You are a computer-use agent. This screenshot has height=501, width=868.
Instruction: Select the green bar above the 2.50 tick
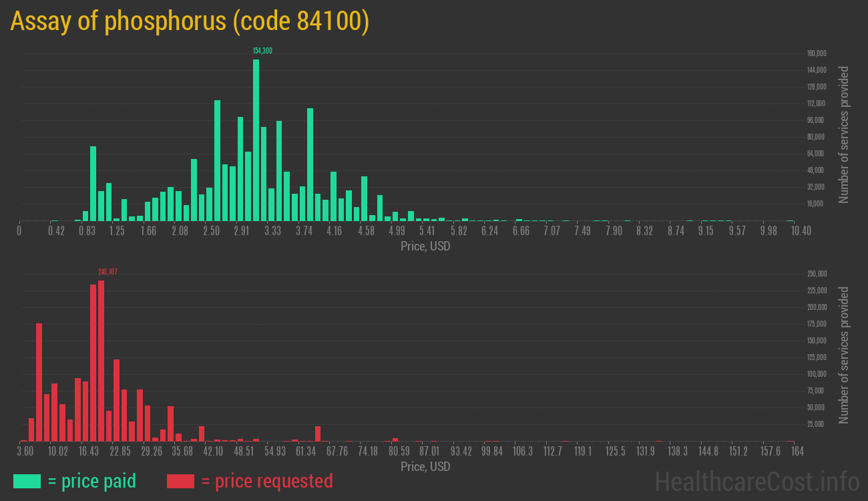pos(217,160)
